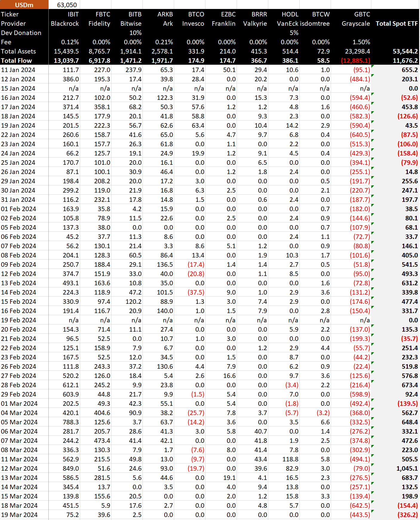Click 19 Mar 2024 total (326.2)
This screenshot has height=520, width=420.
tap(407, 515)
